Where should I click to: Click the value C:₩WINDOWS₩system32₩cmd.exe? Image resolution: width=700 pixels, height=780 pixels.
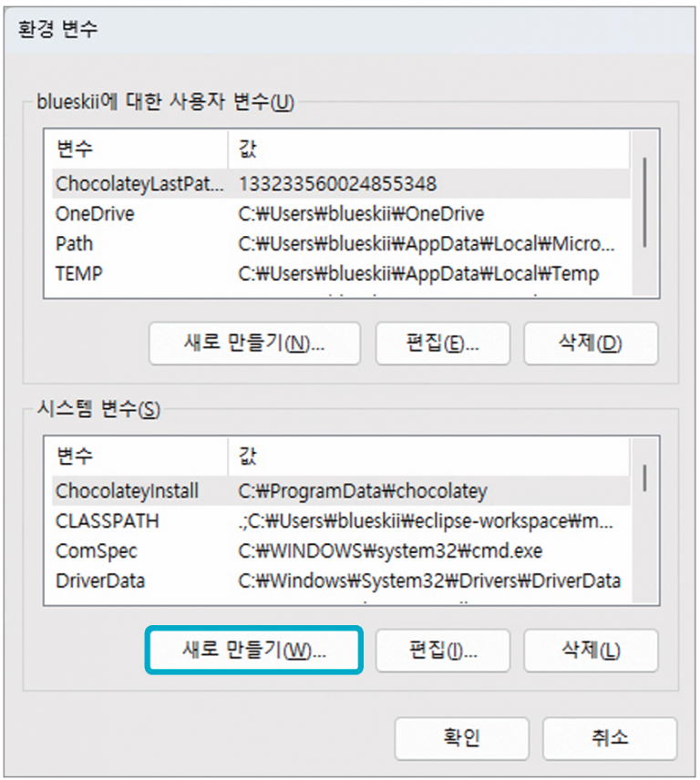coord(390,550)
